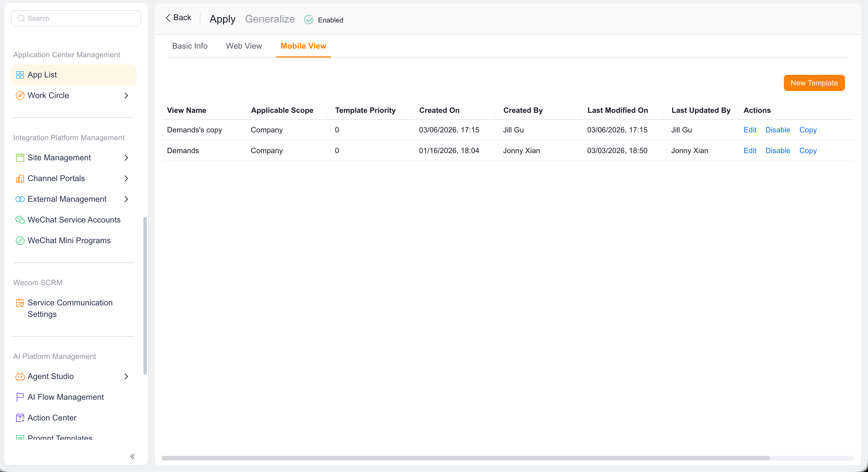
Task: Click the 03/03/2026, 18:50 modified date
Action: [x=617, y=151]
